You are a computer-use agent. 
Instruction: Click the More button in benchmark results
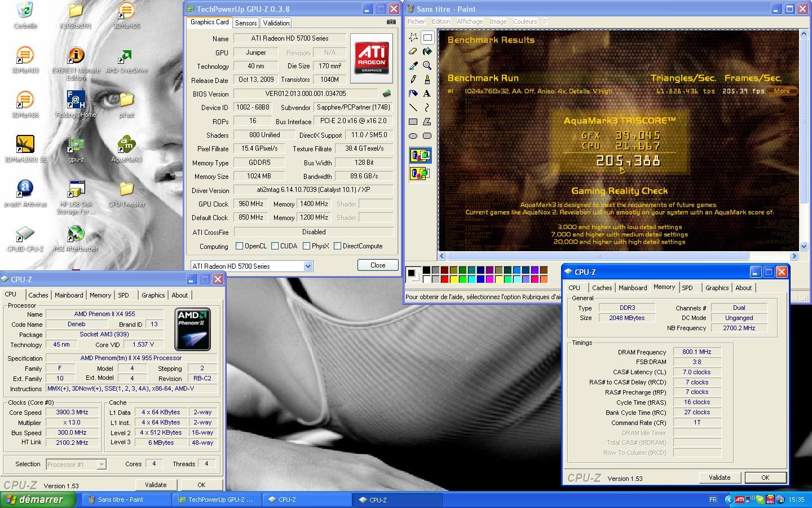tap(782, 91)
